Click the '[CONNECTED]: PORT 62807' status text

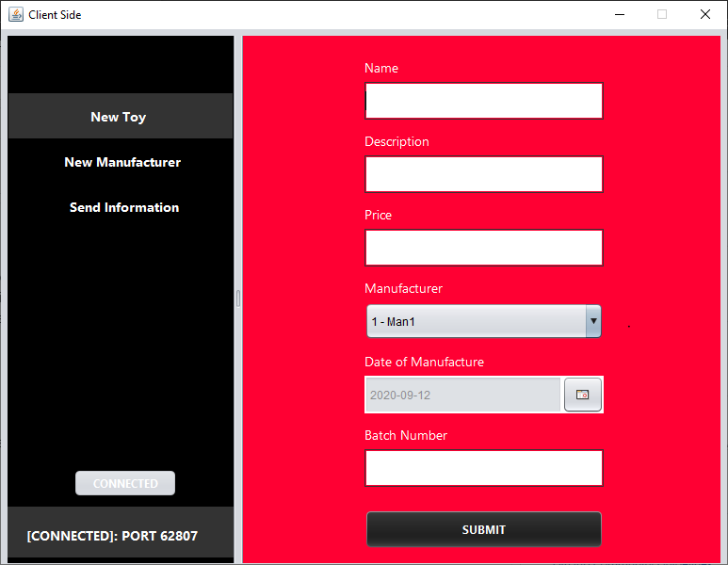click(x=112, y=536)
